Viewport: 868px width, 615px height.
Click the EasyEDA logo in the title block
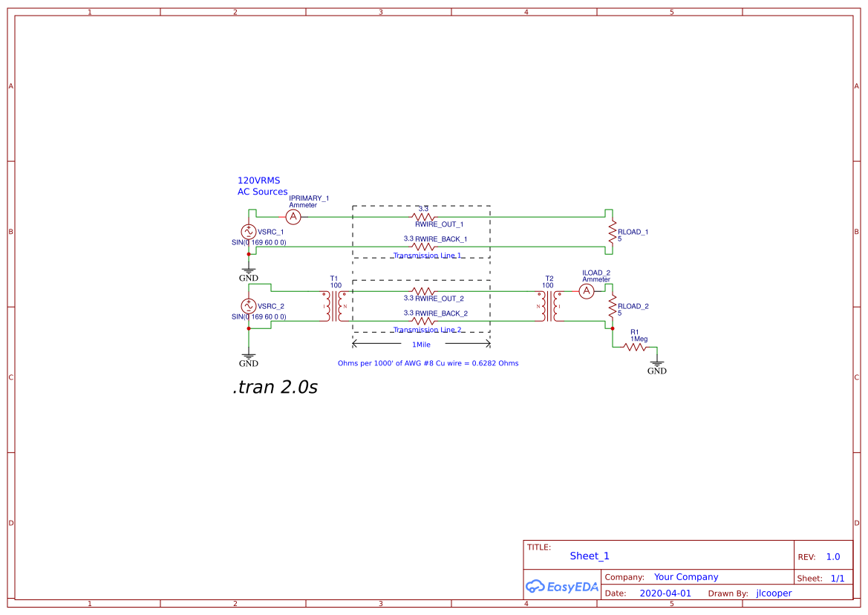(x=561, y=586)
